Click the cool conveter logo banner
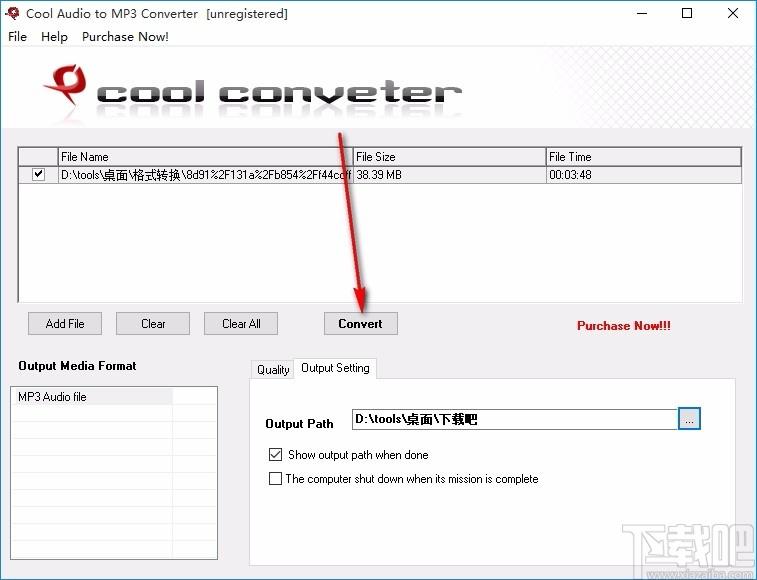 (x=252, y=92)
